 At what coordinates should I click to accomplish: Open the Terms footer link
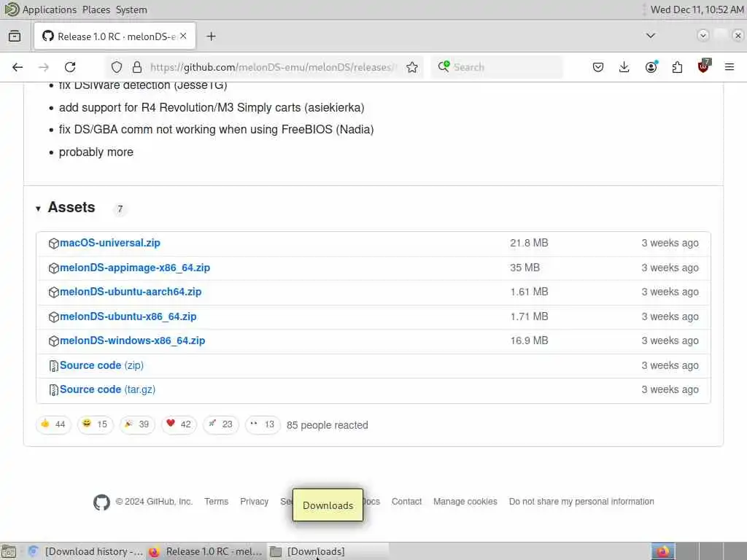coord(216,502)
